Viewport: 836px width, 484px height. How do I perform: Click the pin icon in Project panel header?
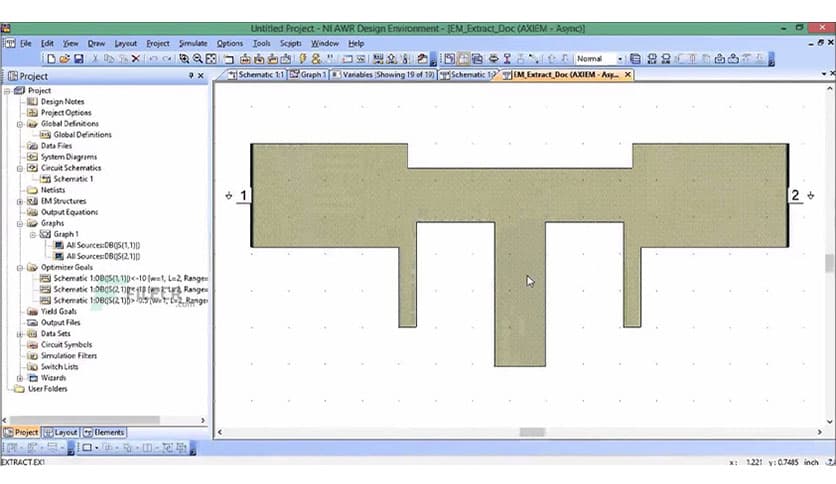[x=191, y=76]
